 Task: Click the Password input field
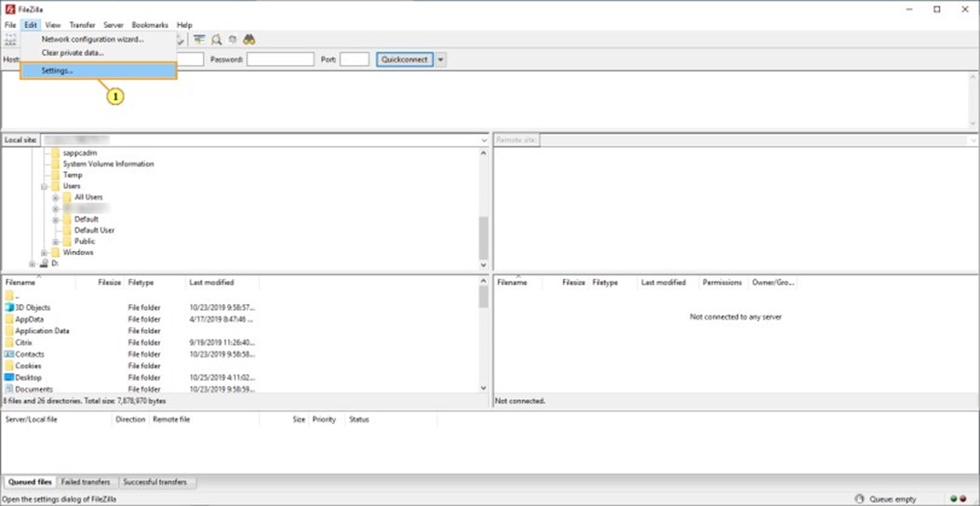(280, 60)
